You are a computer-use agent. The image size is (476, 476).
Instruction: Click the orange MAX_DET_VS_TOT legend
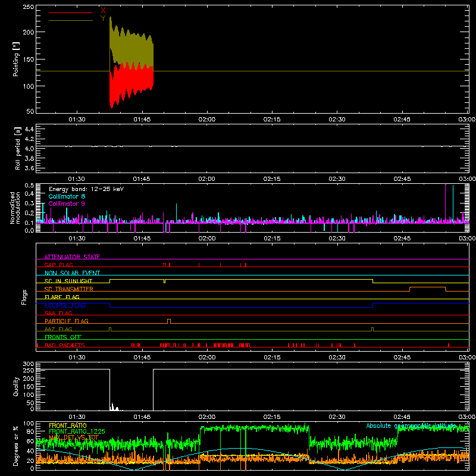[74, 437]
